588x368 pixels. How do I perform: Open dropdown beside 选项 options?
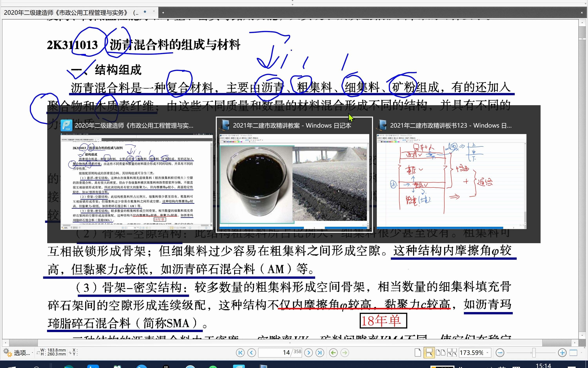tap(32, 353)
